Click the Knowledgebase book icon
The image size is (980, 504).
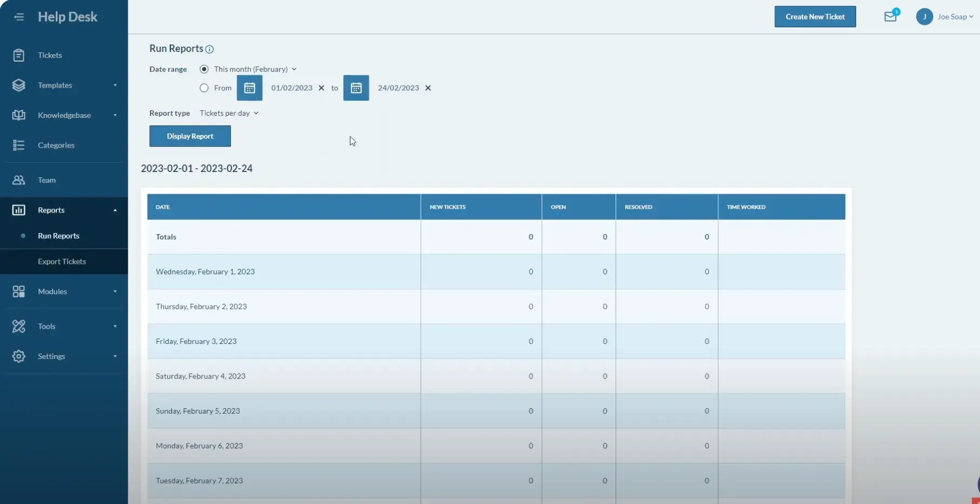coord(19,115)
